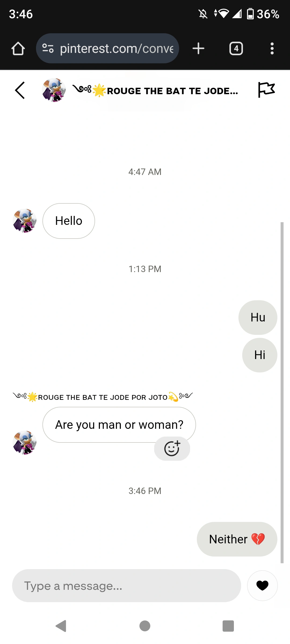The image size is (290, 644).
Task: Select the 'Neither' sent message bubble
Action: tap(237, 539)
